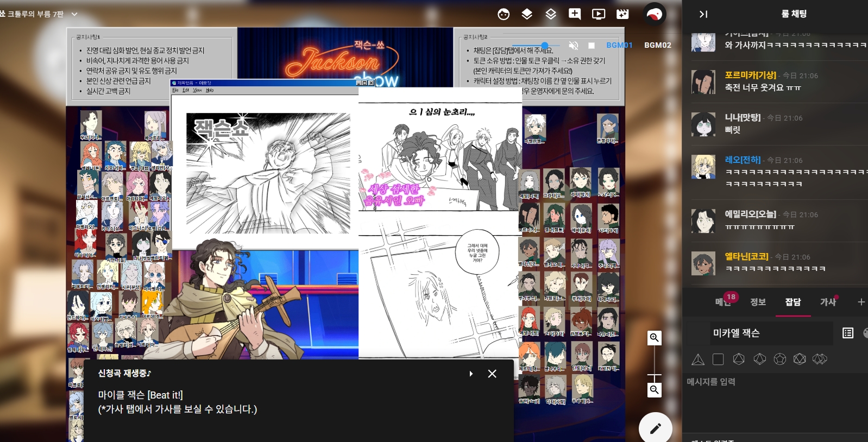Click the 미카엘 잭슨 character name field

[x=772, y=333]
